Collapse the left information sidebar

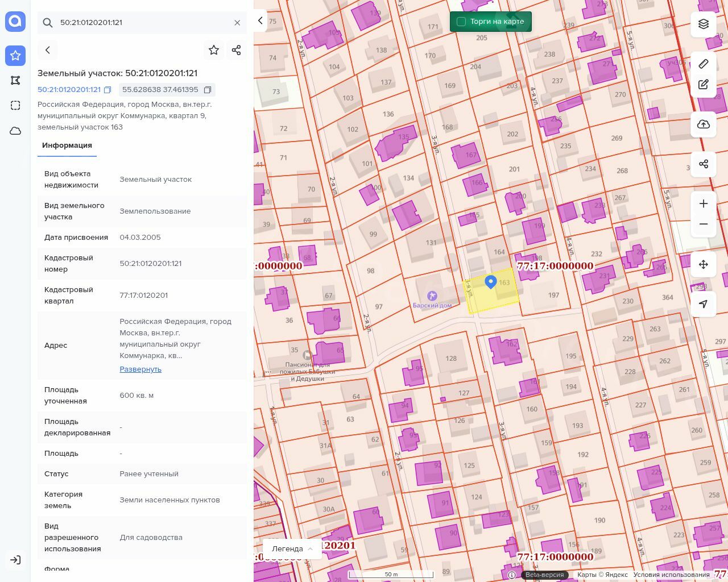(x=260, y=20)
